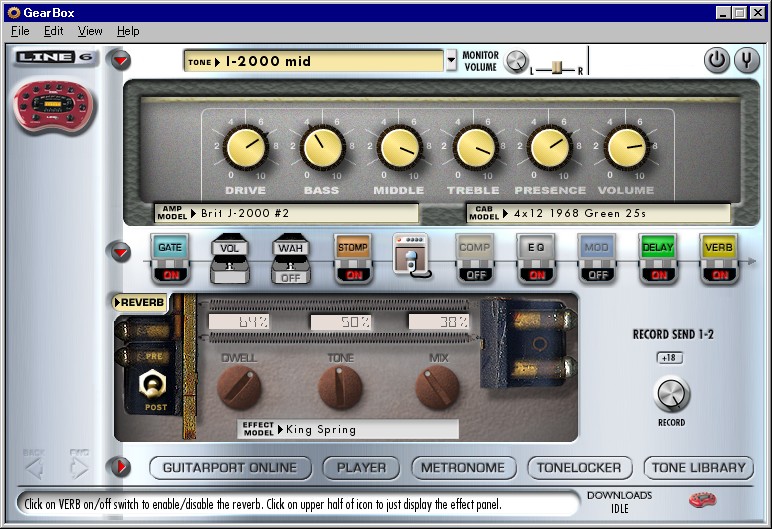This screenshot has width=772, height=529.
Task: Open the Metronome panel
Action: pos(463,467)
